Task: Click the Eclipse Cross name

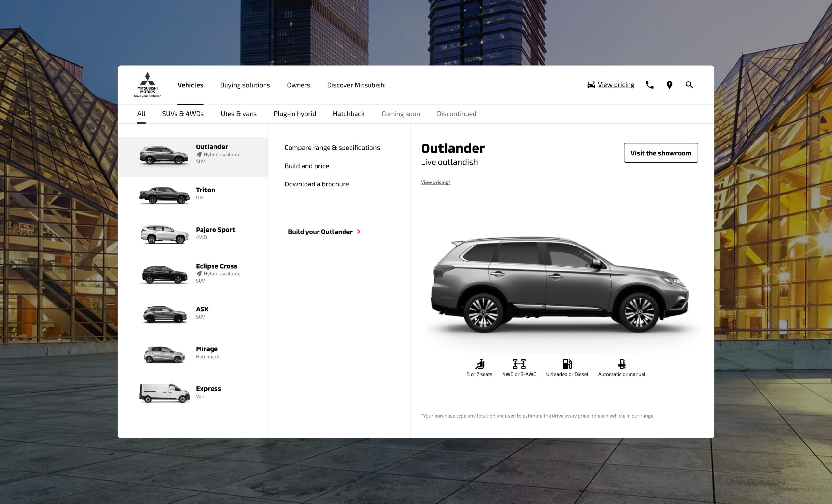Action: (216, 266)
